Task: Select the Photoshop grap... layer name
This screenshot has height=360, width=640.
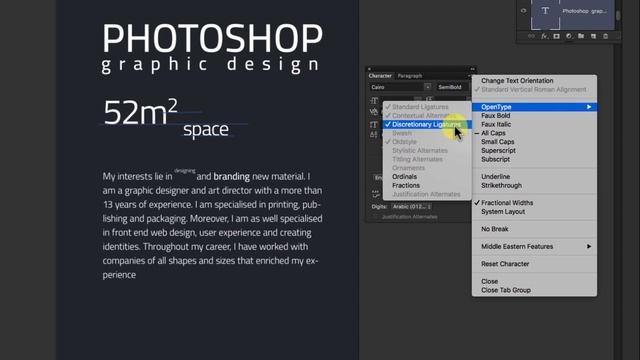Action: click(584, 11)
